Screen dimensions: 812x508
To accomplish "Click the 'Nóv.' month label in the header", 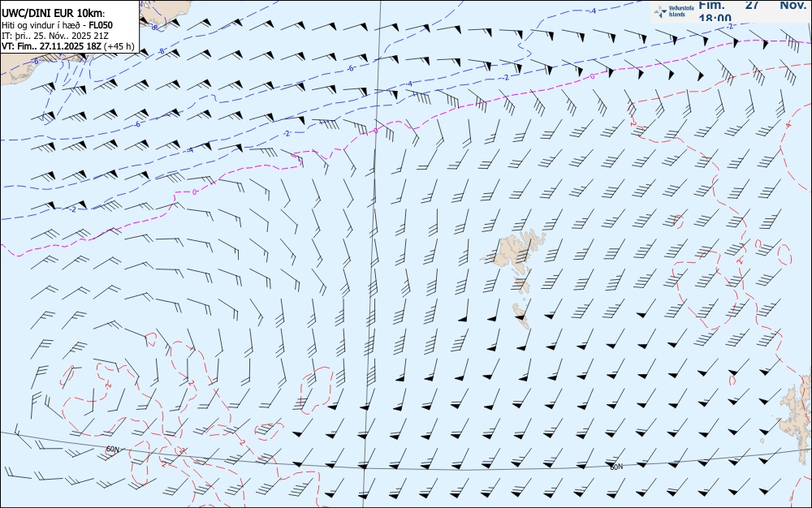I will (x=793, y=5).
